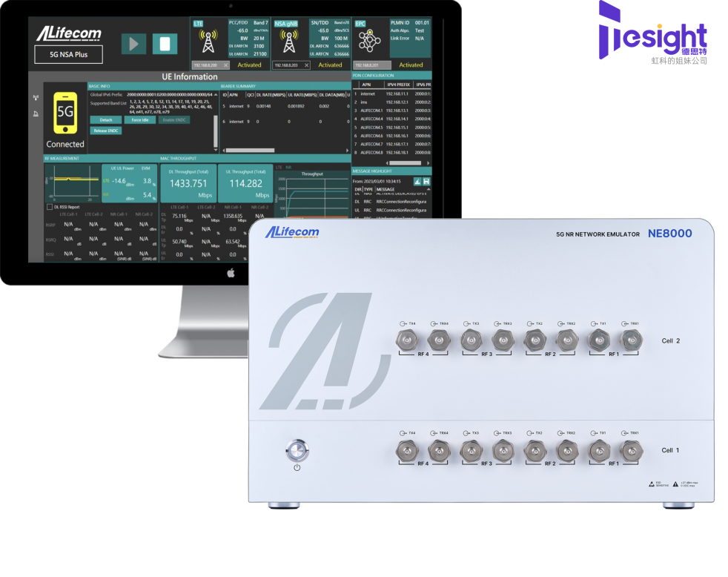
Task: Select the NSA gNB tower icon
Action: pyautogui.click(x=289, y=42)
